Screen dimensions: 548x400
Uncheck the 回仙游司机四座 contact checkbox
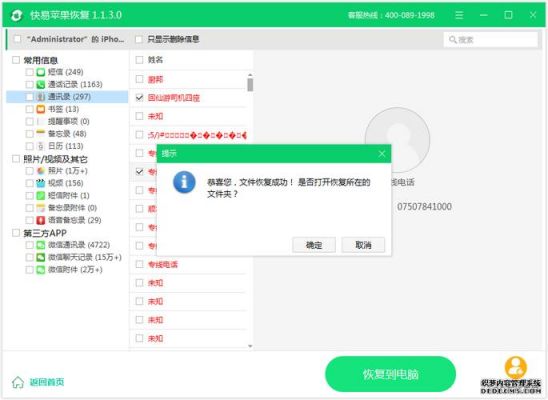point(139,97)
